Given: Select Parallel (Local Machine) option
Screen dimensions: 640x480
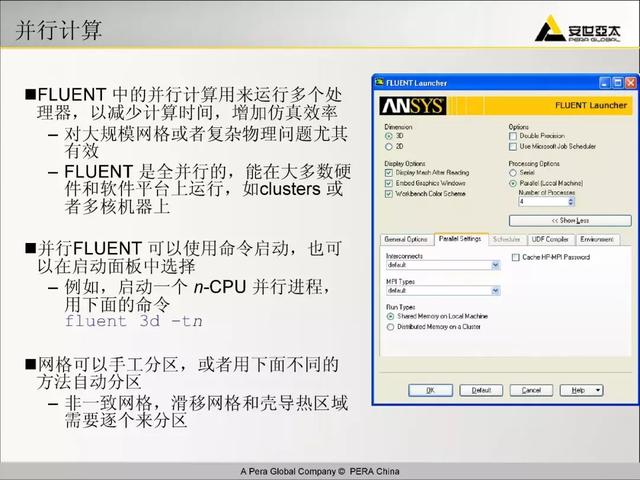Looking at the screenshot, I should (x=513, y=184).
